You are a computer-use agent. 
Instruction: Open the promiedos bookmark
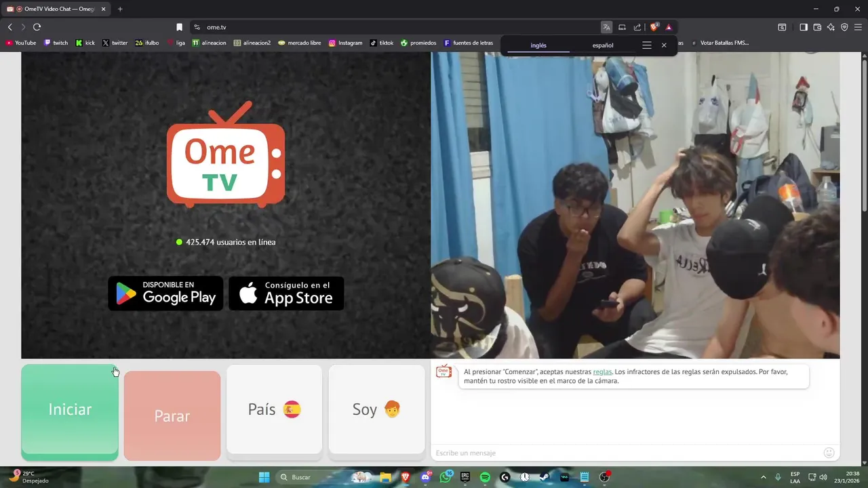(x=419, y=43)
